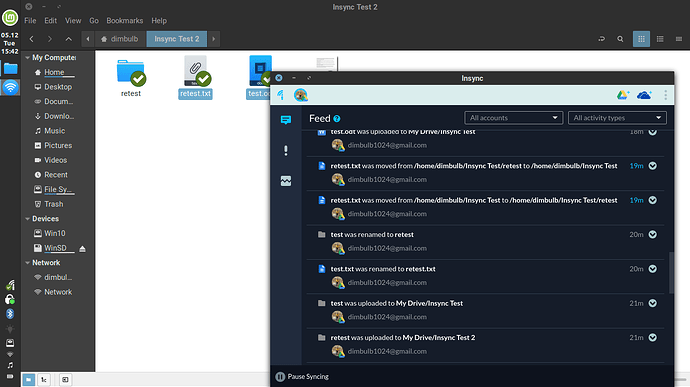This screenshot has height=387, width=690.
Task: Show the Feed messages panel icon
Action: pyautogui.click(x=286, y=120)
